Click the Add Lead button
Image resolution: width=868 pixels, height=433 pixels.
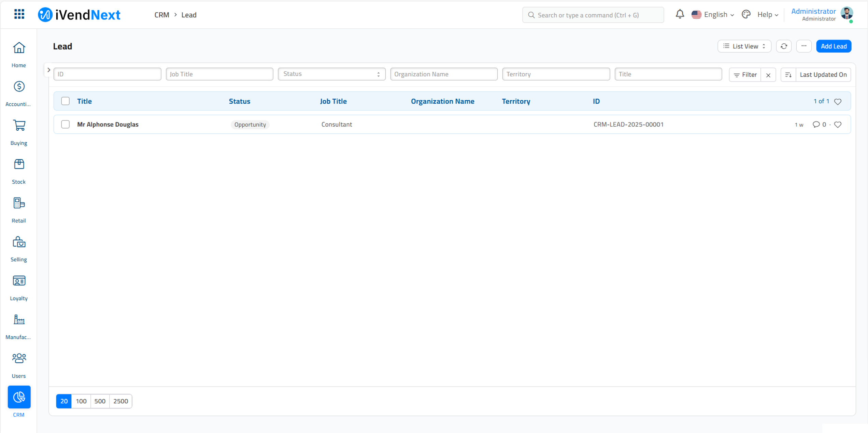pyautogui.click(x=833, y=46)
